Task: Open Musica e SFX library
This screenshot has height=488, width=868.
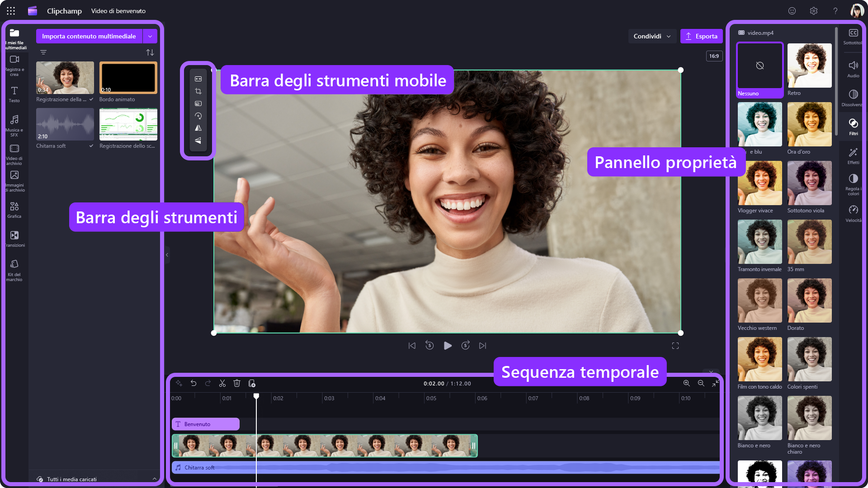Action: point(14,126)
